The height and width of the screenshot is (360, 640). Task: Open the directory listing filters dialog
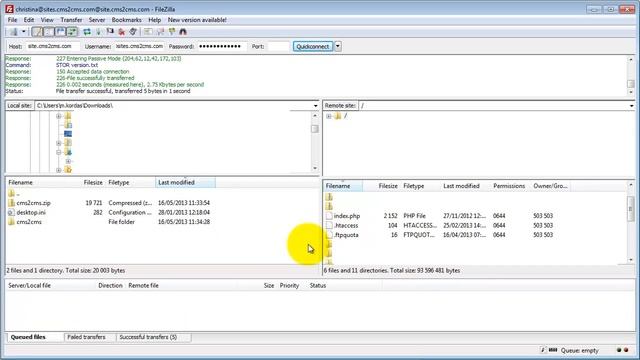point(148,32)
